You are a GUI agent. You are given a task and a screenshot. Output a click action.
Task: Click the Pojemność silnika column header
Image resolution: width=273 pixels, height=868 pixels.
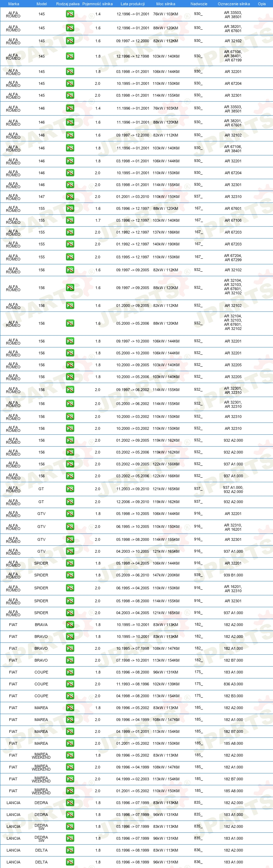point(98,4)
